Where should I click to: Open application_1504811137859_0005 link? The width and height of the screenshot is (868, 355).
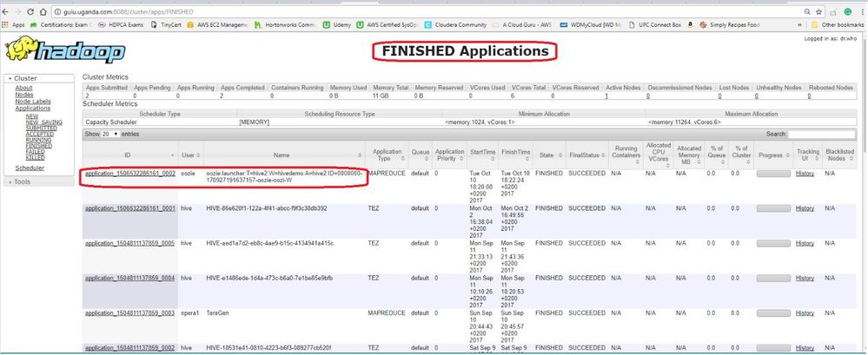click(x=130, y=243)
